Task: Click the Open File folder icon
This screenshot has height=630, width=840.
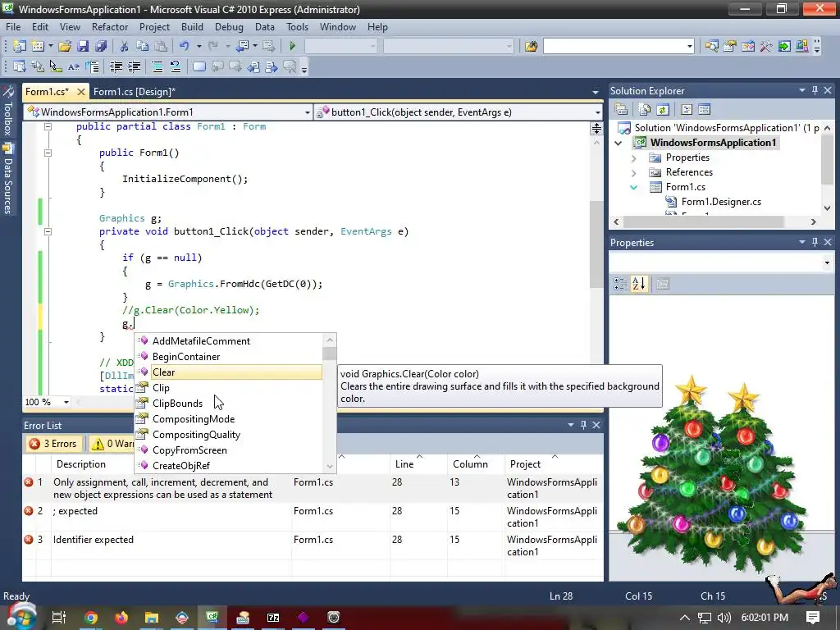Action: pyautogui.click(x=65, y=46)
